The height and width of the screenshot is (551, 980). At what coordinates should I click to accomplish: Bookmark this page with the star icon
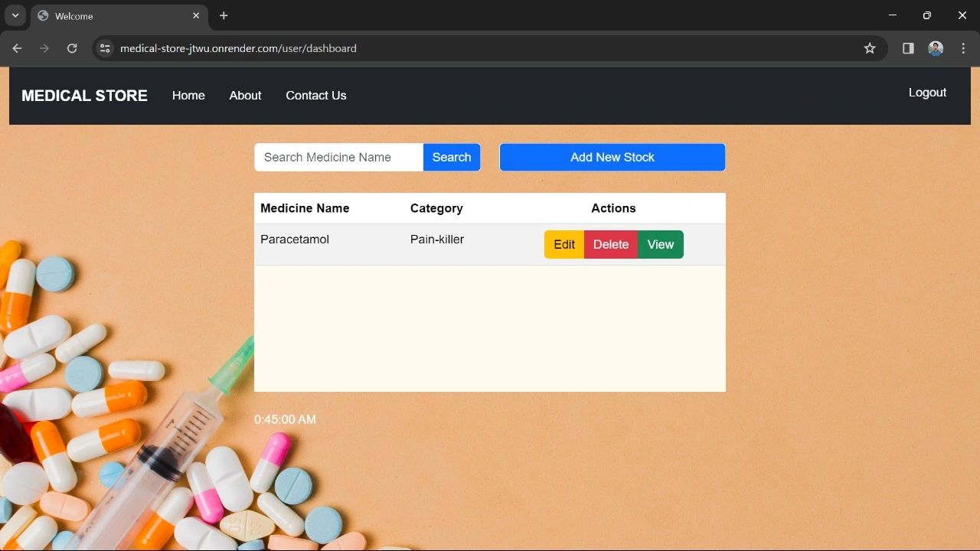(x=870, y=48)
